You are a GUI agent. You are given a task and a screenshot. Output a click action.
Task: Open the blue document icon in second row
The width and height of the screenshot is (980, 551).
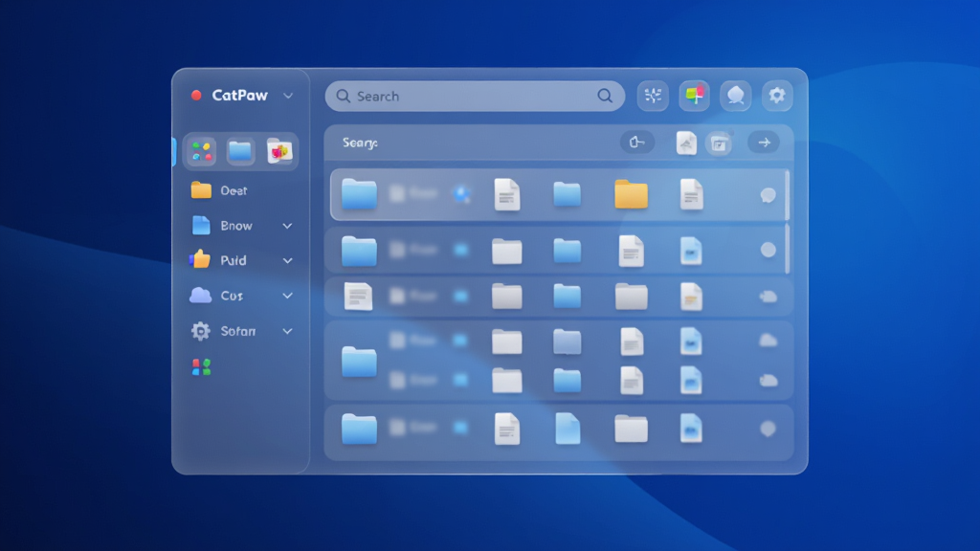coord(691,252)
